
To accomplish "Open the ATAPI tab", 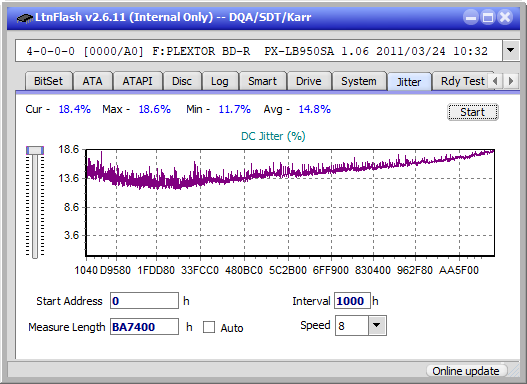I will pyautogui.click(x=137, y=81).
